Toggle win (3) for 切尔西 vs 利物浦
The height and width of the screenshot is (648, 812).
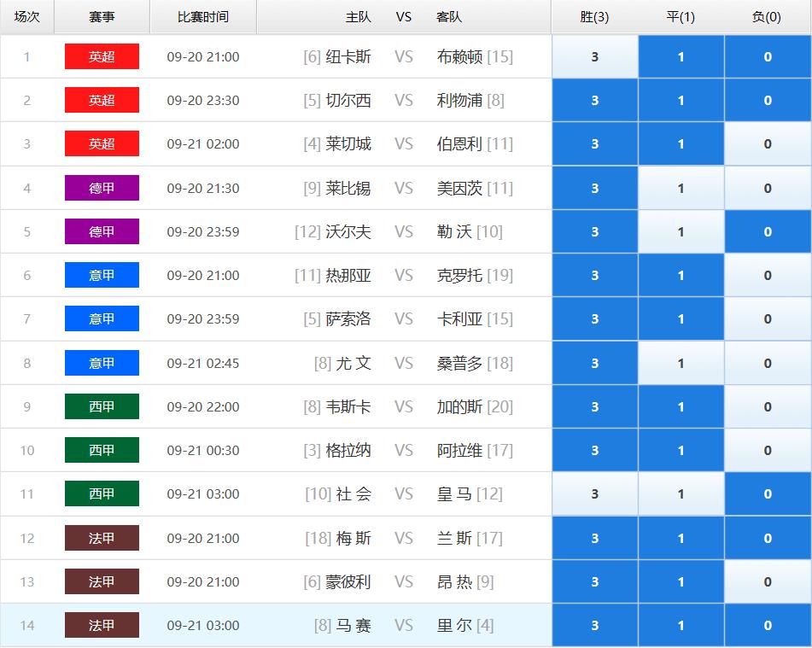(x=594, y=100)
